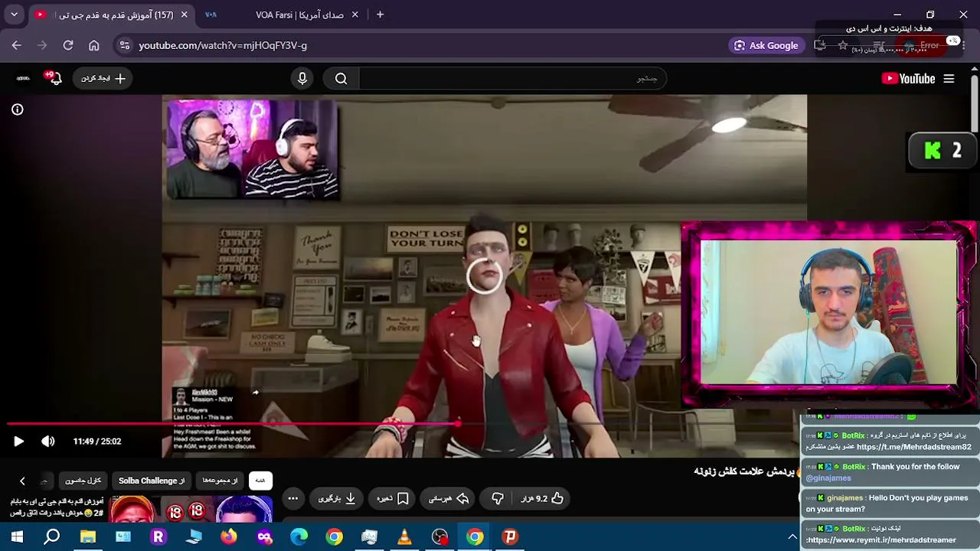Viewport: 980px width, 551px height.
Task: Click the YouTube search magnifier button
Action: (341, 78)
